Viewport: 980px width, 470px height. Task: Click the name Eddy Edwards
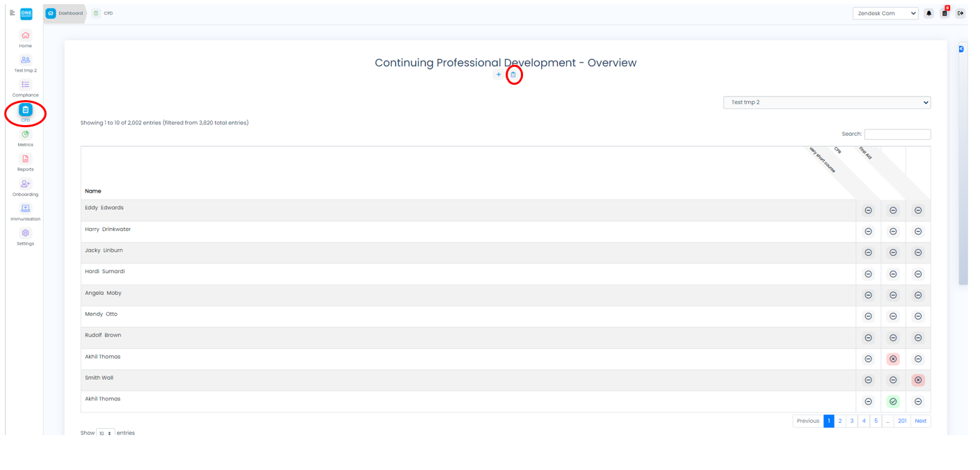click(104, 208)
